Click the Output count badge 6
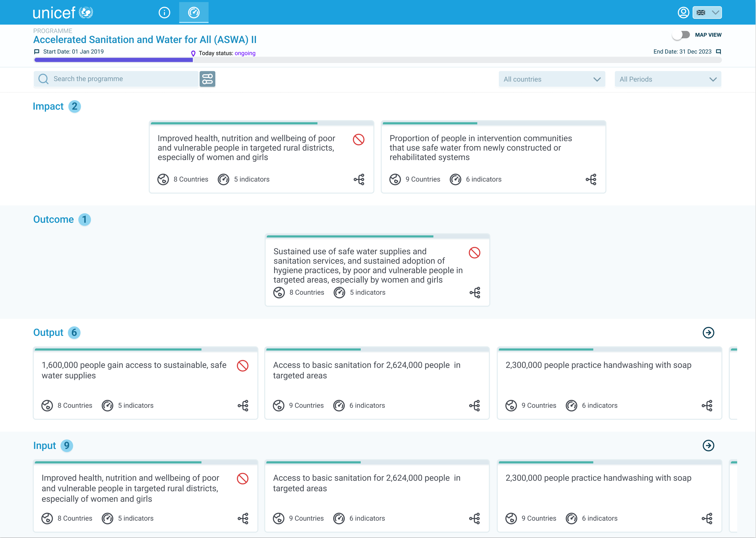Screen dimensions: 756x538 coord(74,332)
